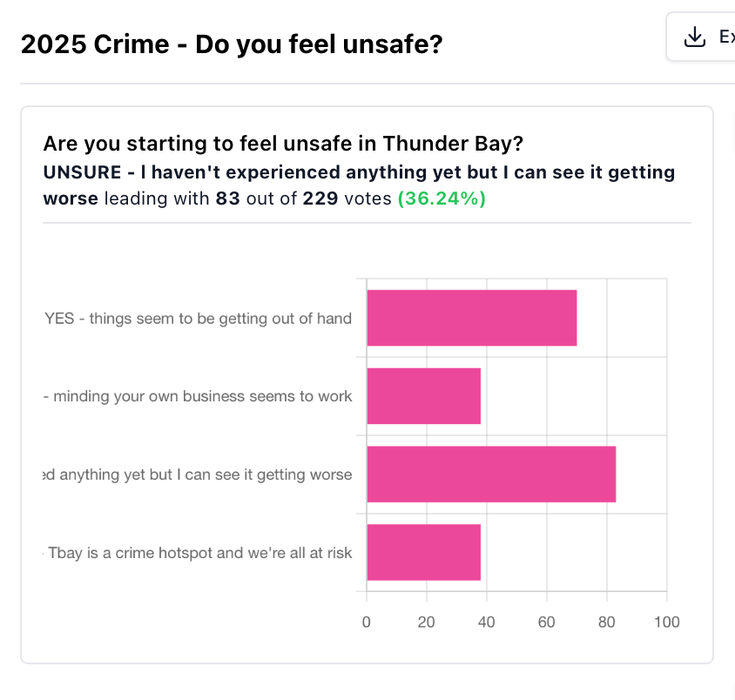The height and width of the screenshot is (700, 735).
Task: Click the longest pink bar for UNSURE
Action: coord(491,475)
